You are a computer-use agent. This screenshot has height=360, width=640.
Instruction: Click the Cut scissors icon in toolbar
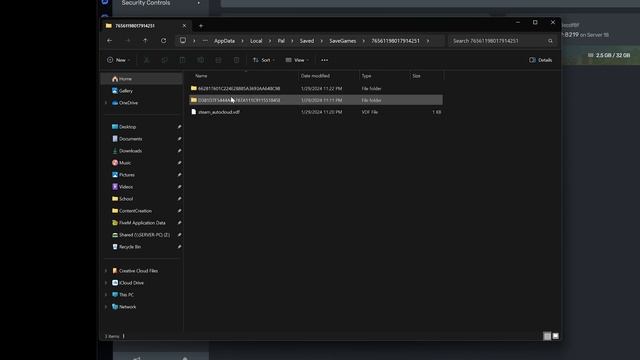[146, 60]
